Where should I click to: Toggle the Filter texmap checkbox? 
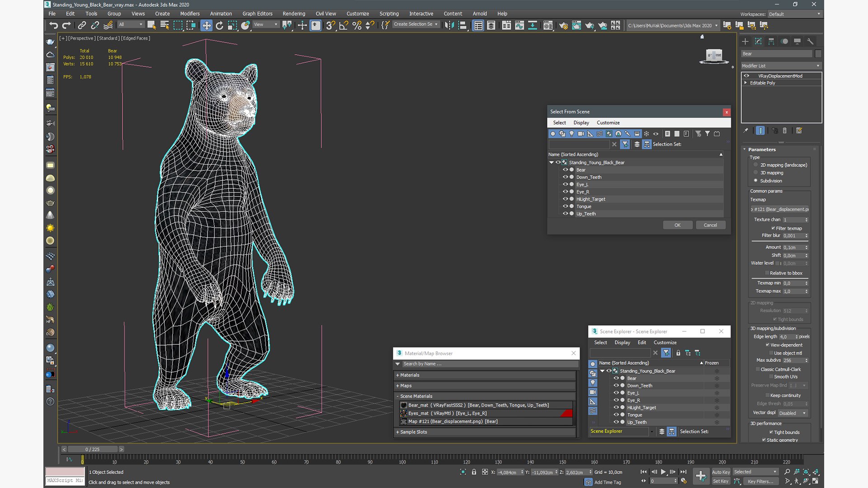coord(773,228)
